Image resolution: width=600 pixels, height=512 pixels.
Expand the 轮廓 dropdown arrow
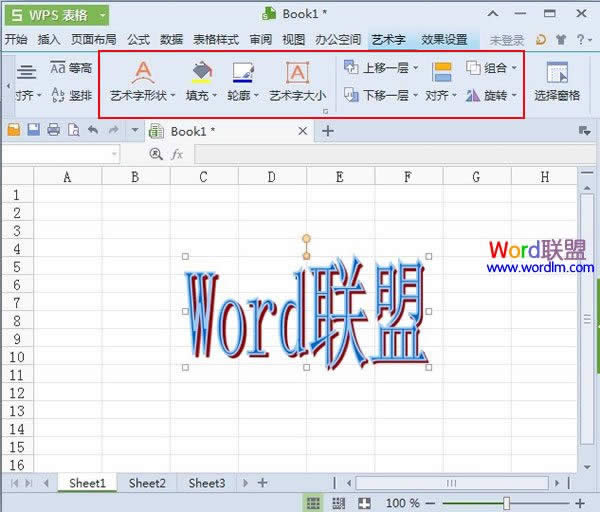(256, 95)
